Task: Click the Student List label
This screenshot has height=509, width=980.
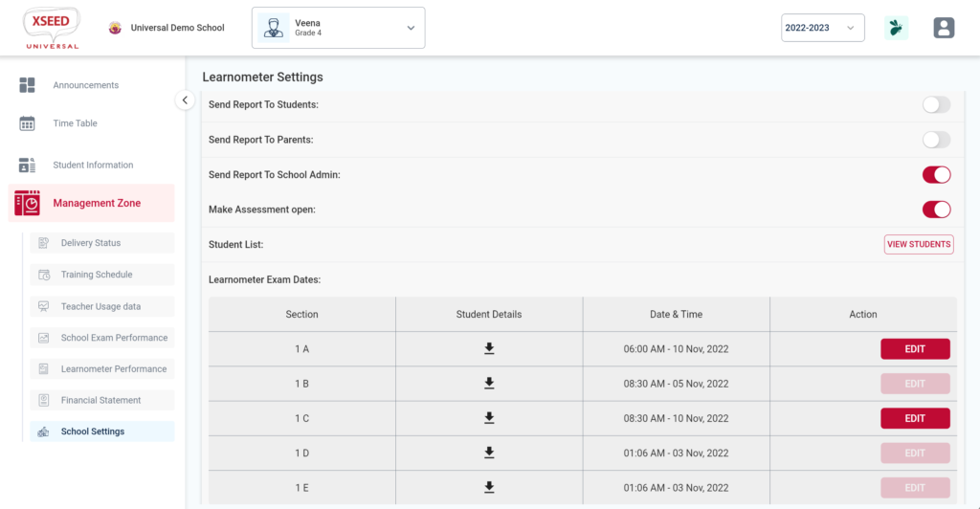Action: pos(235,244)
